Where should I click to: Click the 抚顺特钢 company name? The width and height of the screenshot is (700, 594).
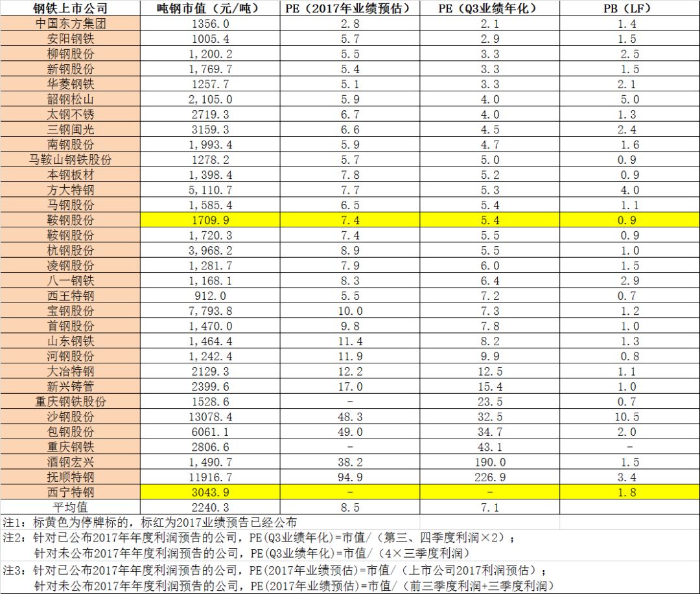point(70,477)
